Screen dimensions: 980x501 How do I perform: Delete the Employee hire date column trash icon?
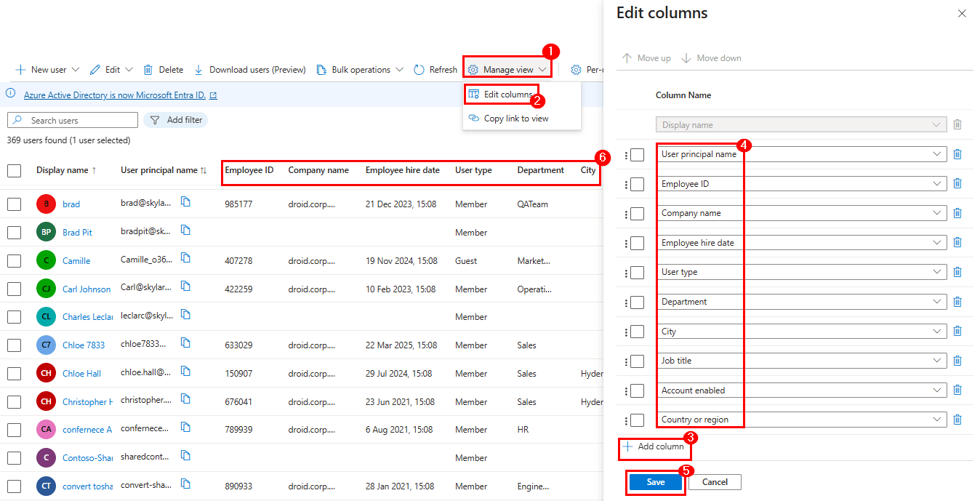[957, 243]
